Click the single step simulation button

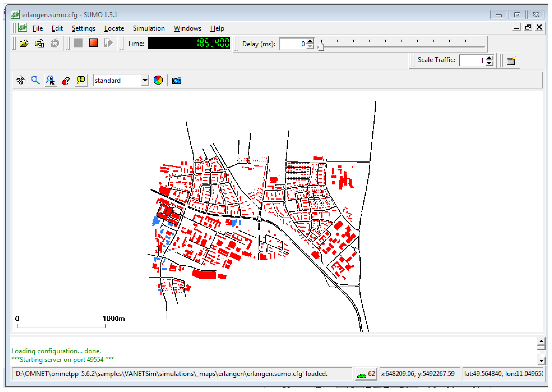pos(108,43)
